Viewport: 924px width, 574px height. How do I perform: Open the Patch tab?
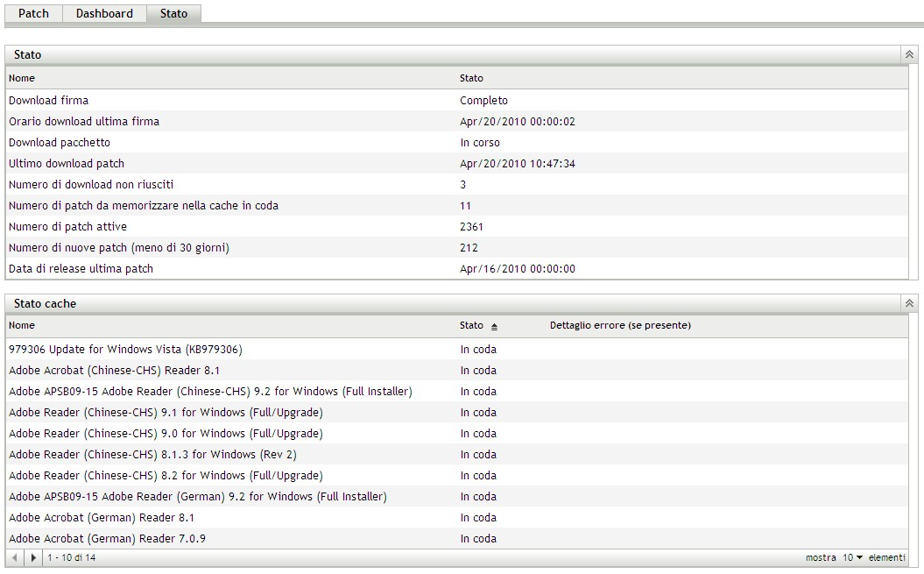(x=33, y=13)
